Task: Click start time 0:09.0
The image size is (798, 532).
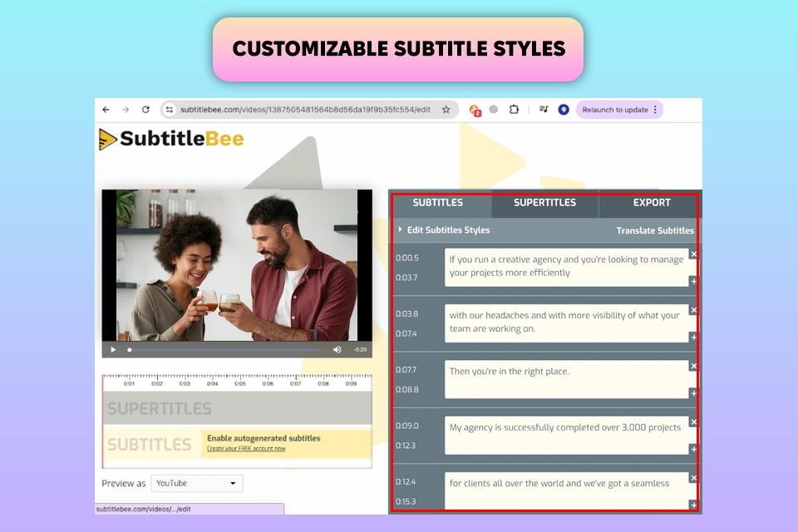Action: click(407, 426)
